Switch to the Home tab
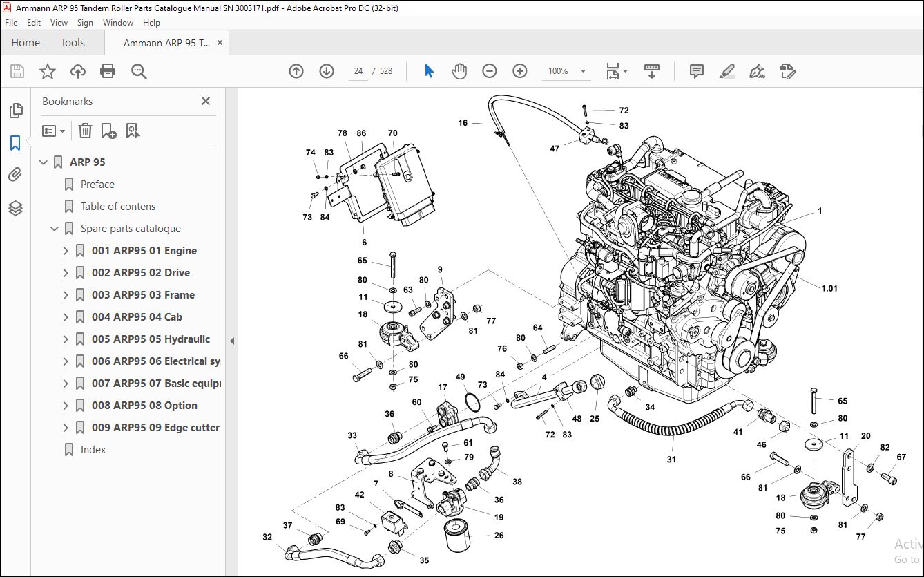This screenshot has width=924, height=577. tap(26, 43)
